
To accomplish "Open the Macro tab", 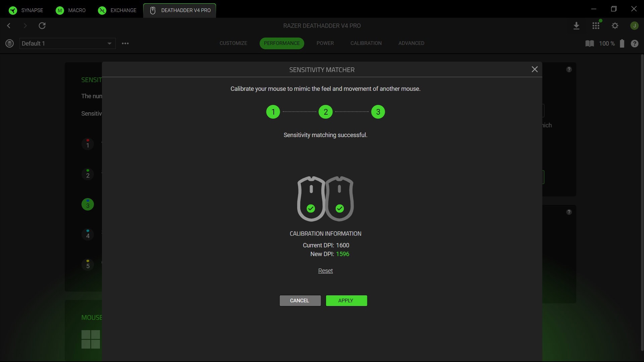I will [x=70, y=10].
